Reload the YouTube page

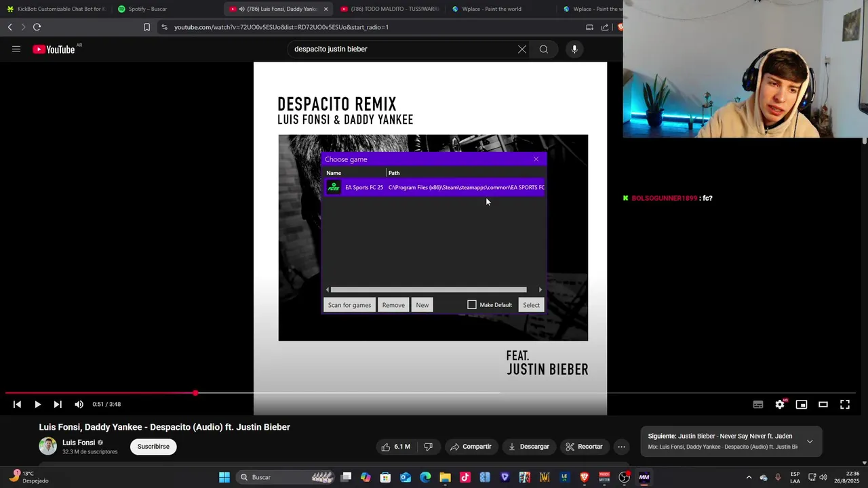[x=37, y=27]
